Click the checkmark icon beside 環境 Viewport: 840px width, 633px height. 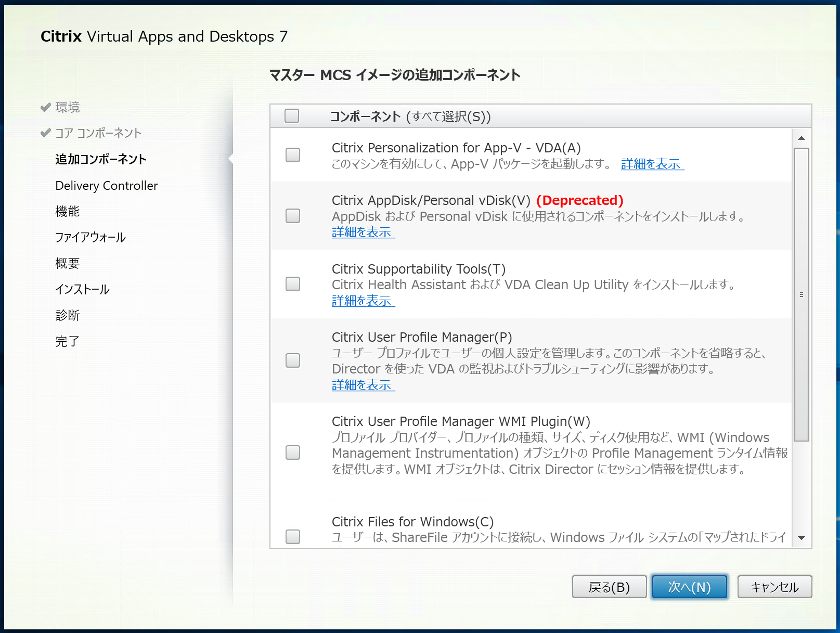point(44,106)
